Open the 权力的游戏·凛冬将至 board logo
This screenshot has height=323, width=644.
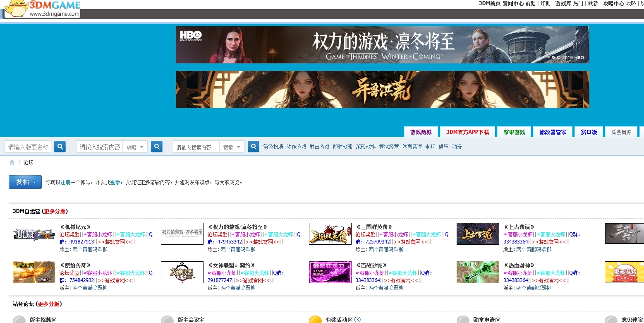coord(182,234)
